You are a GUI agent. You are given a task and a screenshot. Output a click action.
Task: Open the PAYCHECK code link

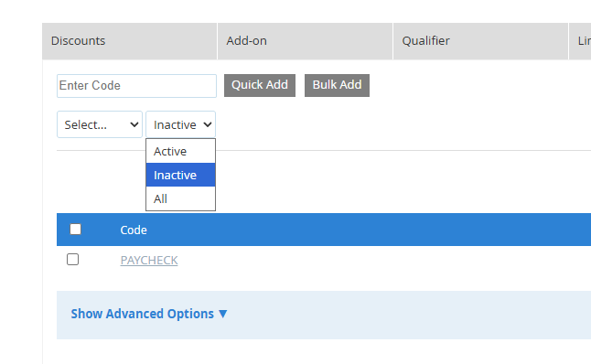[149, 260]
